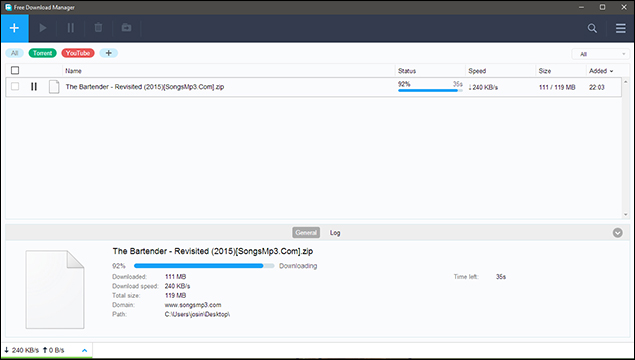Sort by Size column header

(545, 71)
